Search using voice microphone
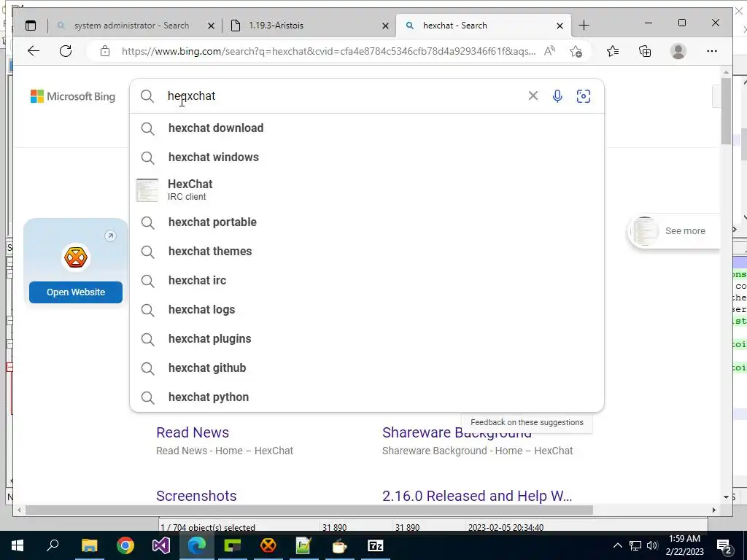 (x=557, y=96)
